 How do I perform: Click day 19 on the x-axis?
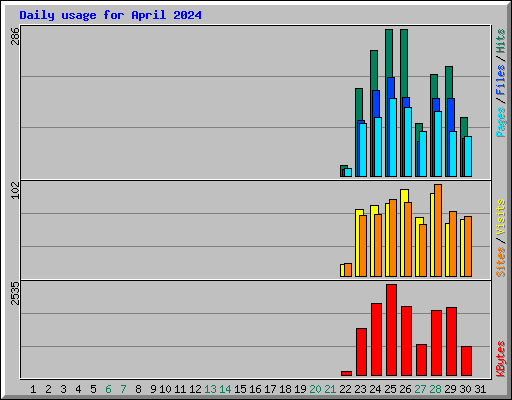(x=300, y=389)
